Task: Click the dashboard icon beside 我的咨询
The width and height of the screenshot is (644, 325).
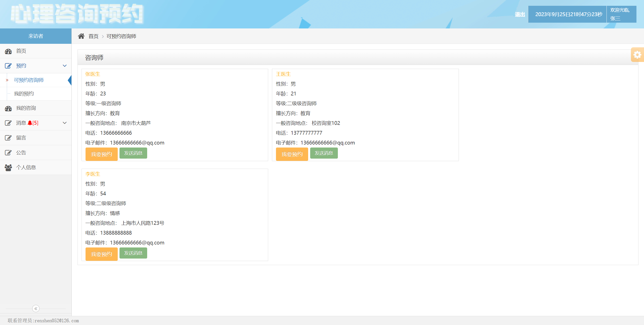Action: pos(8,109)
